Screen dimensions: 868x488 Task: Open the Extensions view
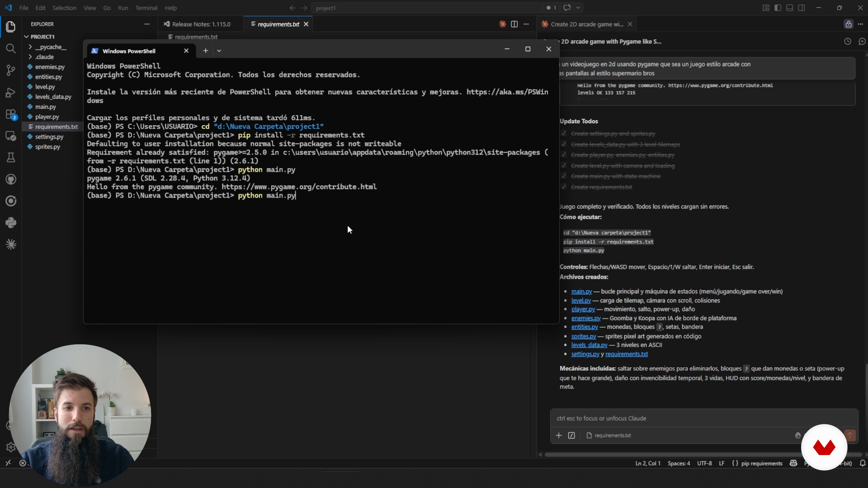(11, 114)
